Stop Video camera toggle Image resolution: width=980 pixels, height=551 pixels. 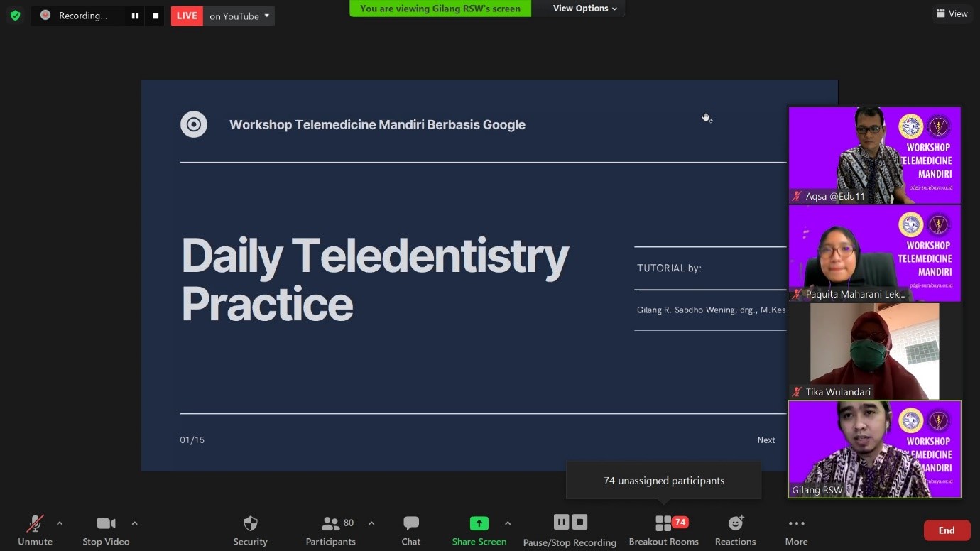(106, 530)
